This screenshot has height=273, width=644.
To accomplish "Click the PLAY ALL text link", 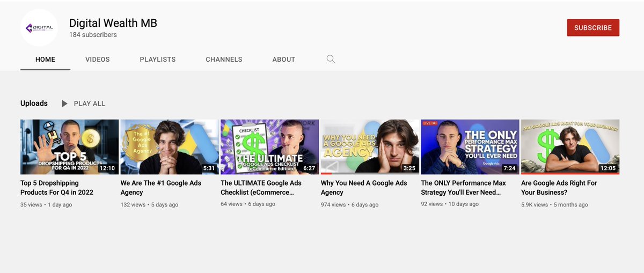I will 90,104.
